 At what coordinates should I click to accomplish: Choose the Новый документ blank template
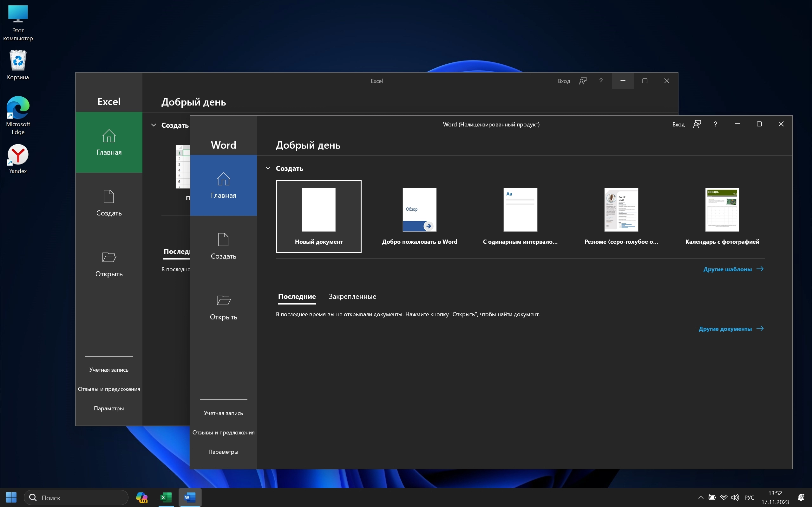pyautogui.click(x=318, y=216)
